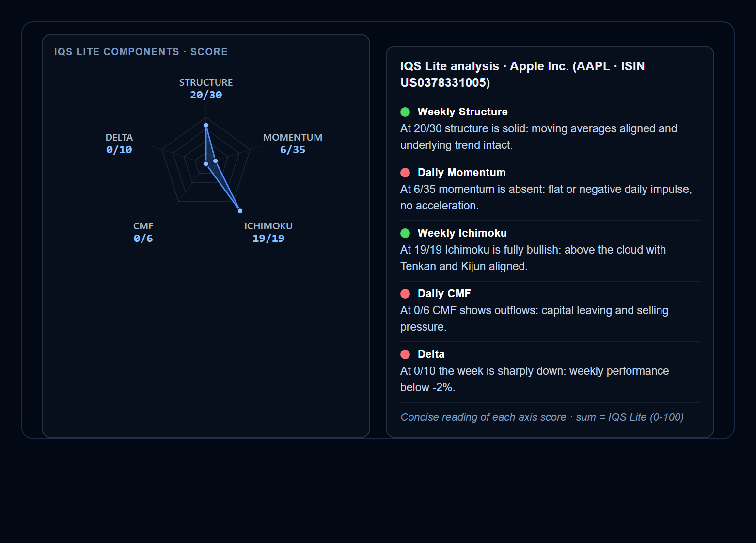Click the IQS LITE COMPONENTS · SCORE header
The height and width of the screenshot is (543, 756).
click(141, 52)
